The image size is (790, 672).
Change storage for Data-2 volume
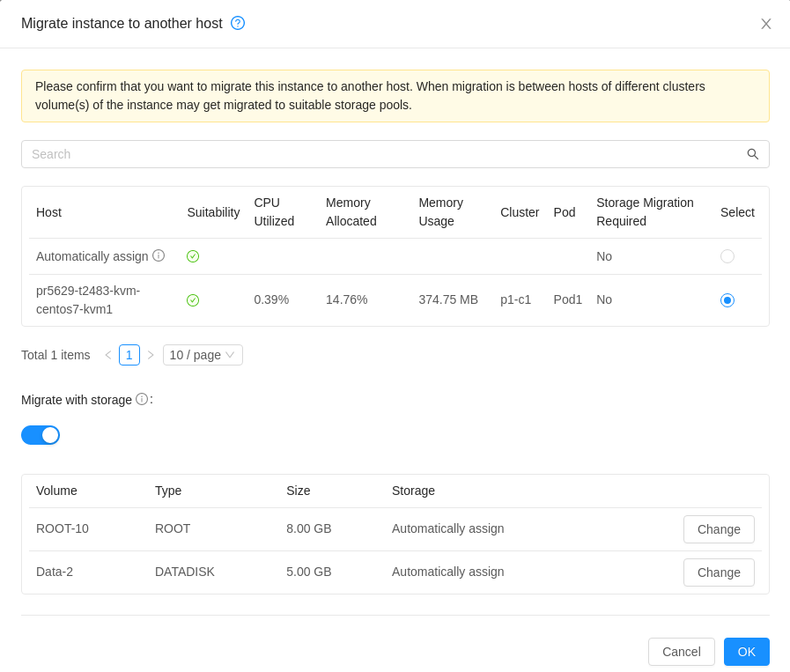coord(719,572)
